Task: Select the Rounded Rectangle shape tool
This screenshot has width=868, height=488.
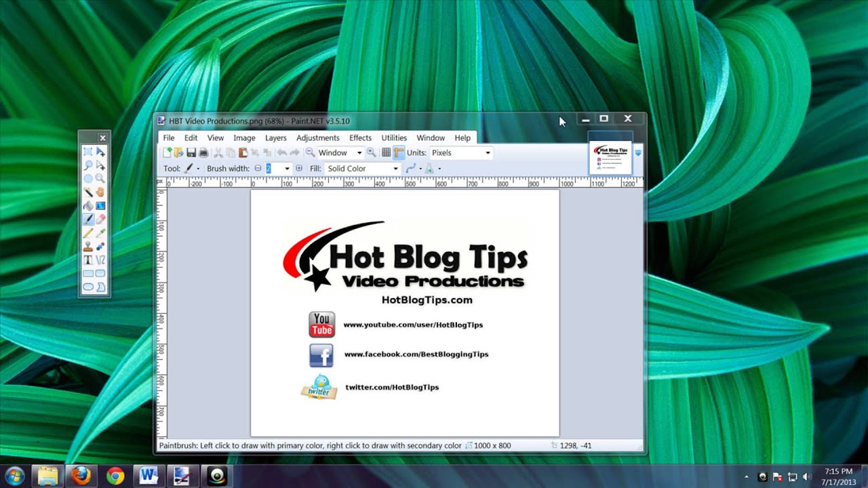Action: [x=100, y=274]
